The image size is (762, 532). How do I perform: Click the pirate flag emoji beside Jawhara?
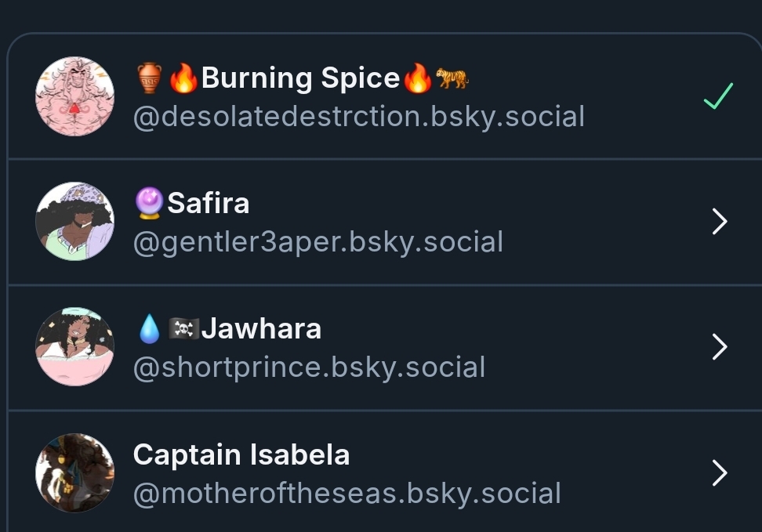pyautogui.click(x=183, y=330)
